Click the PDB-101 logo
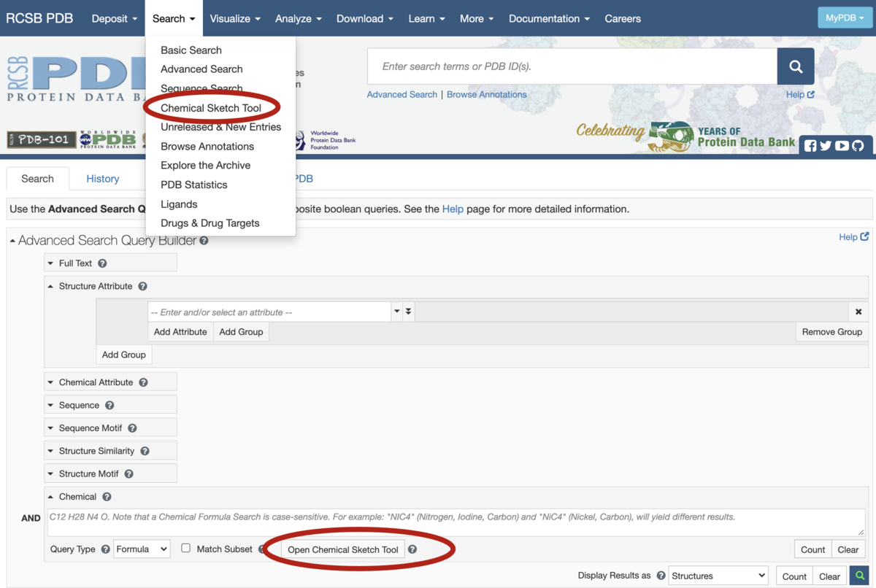Viewport: 876px width, 588px height. [42, 139]
